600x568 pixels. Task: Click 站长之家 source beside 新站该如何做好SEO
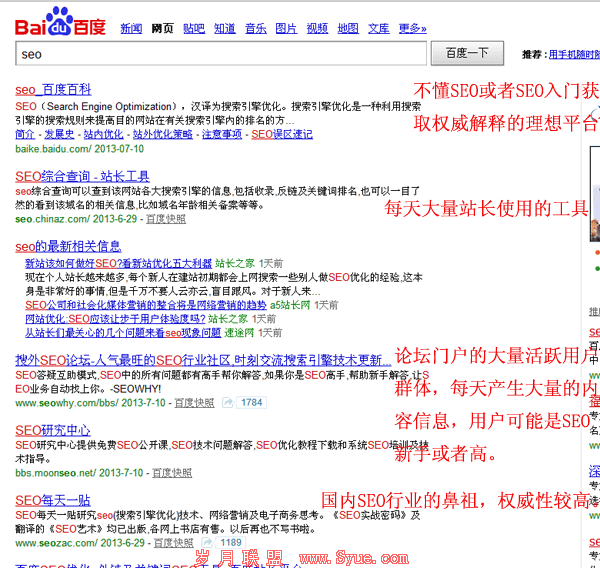point(235,263)
